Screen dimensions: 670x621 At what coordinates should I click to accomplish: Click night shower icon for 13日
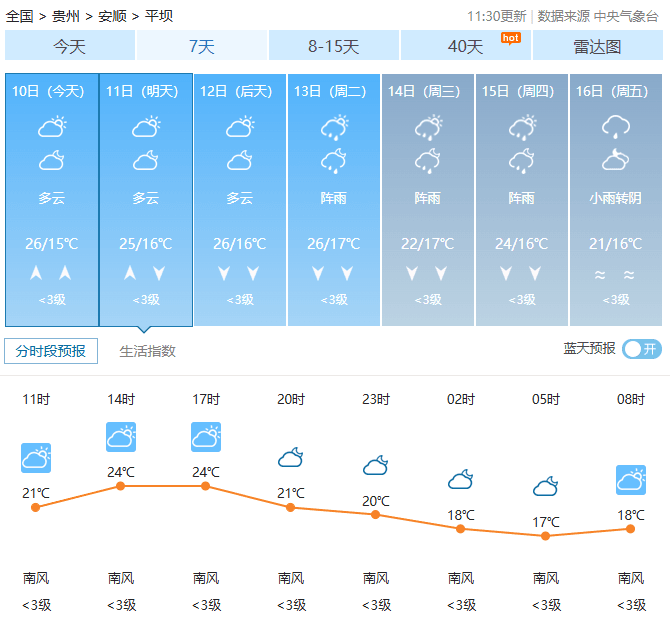tap(334, 161)
